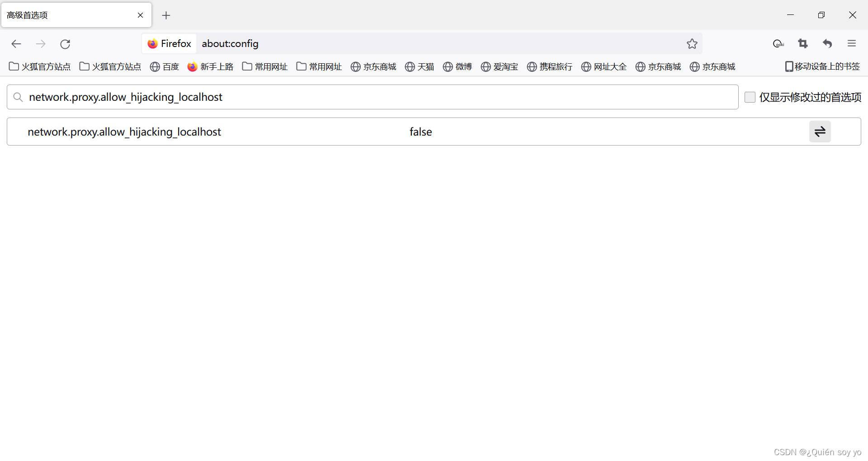Close the Firefox window
This screenshot has width=868, height=461.
coord(853,15)
